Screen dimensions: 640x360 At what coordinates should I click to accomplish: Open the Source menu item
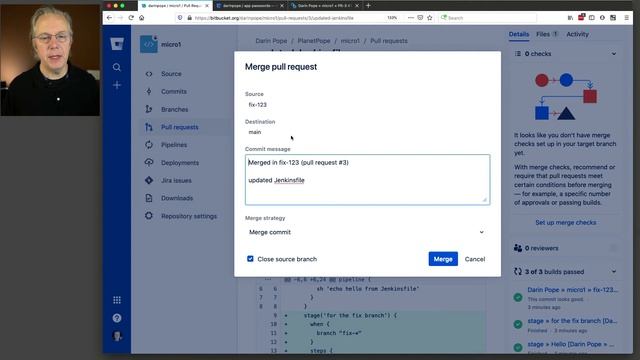coord(171,74)
